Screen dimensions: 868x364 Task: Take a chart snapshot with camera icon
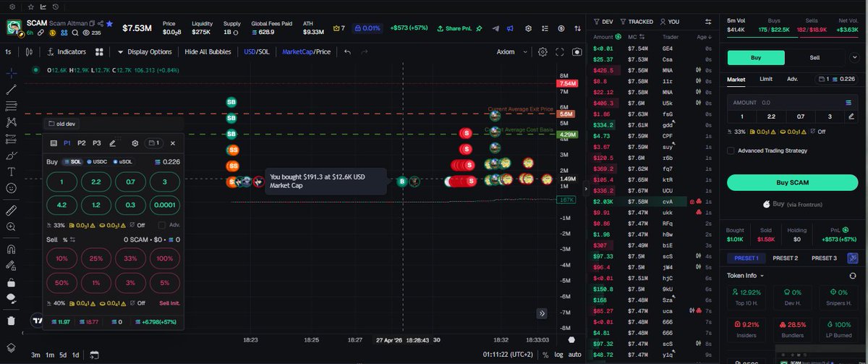click(x=576, y=52)
